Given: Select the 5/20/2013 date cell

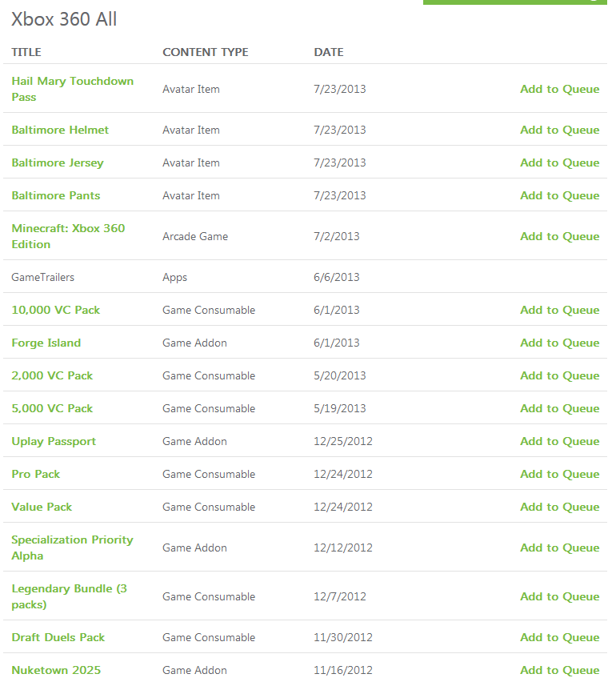Looking at the screenshot, I should click(x=340, y=375).
